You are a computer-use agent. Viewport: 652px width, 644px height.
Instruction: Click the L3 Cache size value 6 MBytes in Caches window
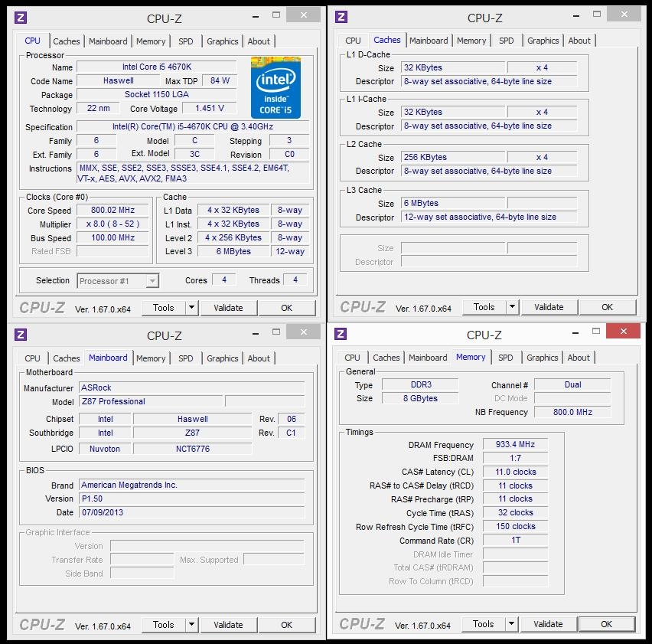453,203
